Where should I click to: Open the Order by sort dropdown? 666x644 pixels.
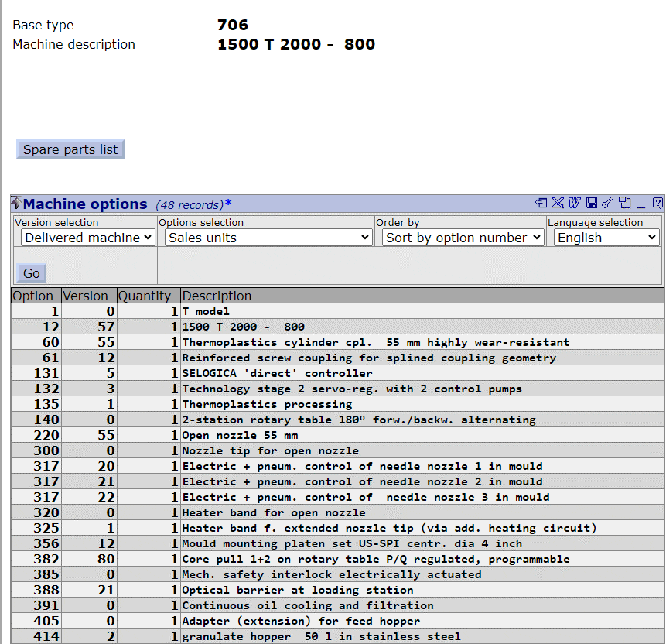tap(463, 238)
